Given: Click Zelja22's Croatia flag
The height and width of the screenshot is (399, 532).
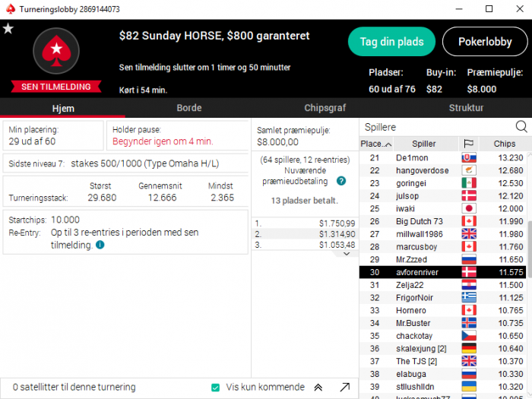Looking at the screenshot, I should pyautogui.click(x=469, y=285).
